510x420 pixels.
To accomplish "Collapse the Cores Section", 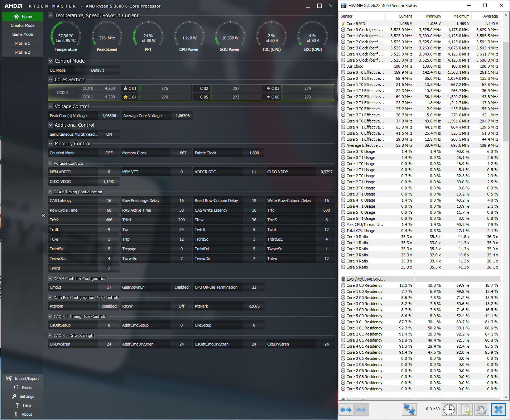I will point(50,79).
